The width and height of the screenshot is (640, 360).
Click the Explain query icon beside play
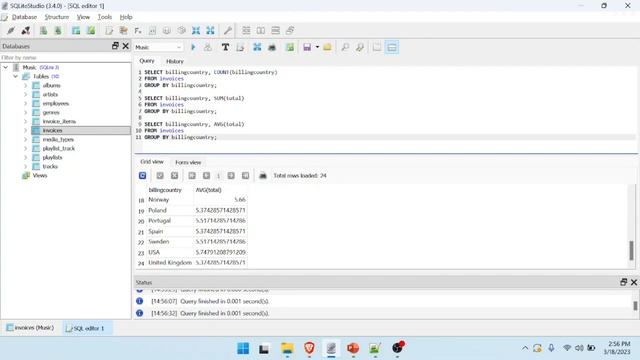point(208,47)
